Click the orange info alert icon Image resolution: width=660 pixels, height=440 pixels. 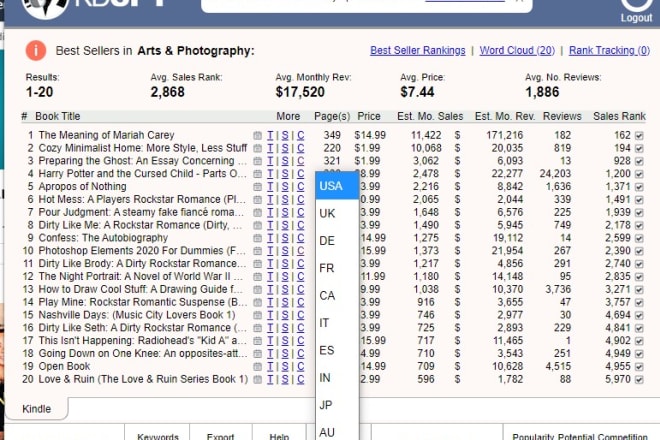tap(36, 50)
